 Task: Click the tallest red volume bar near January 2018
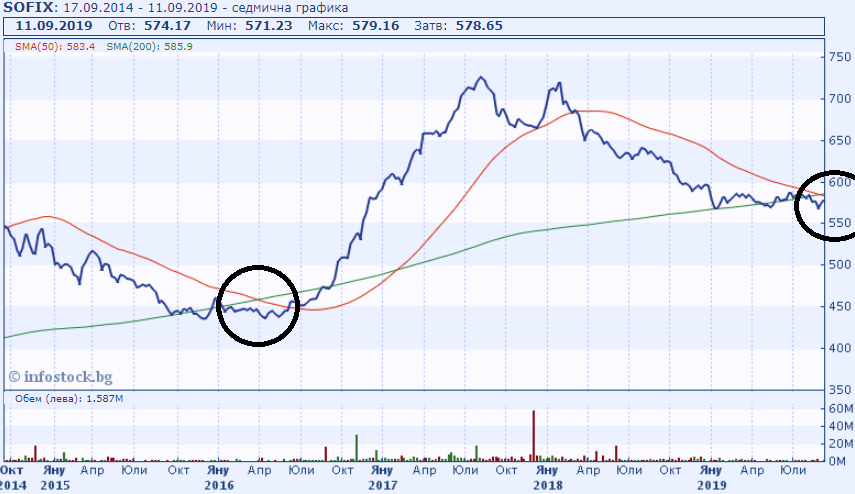click(x=533, y=436)
